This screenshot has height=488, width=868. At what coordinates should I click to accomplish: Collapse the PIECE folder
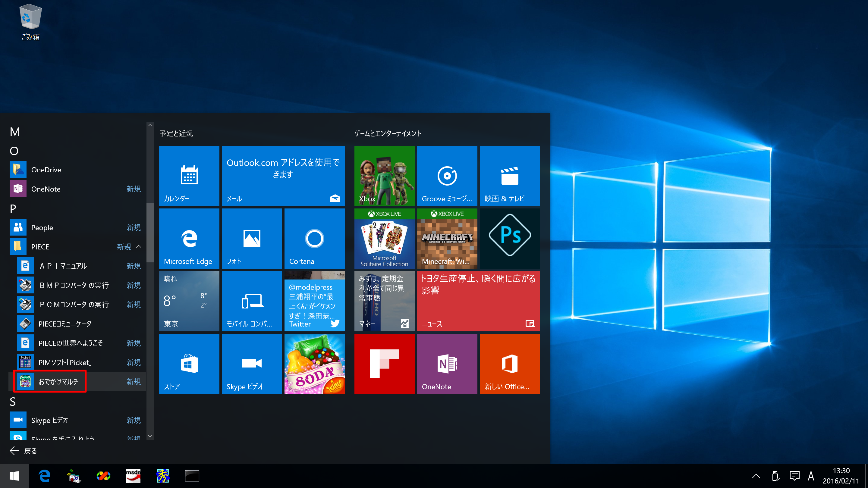pos(139,246)
